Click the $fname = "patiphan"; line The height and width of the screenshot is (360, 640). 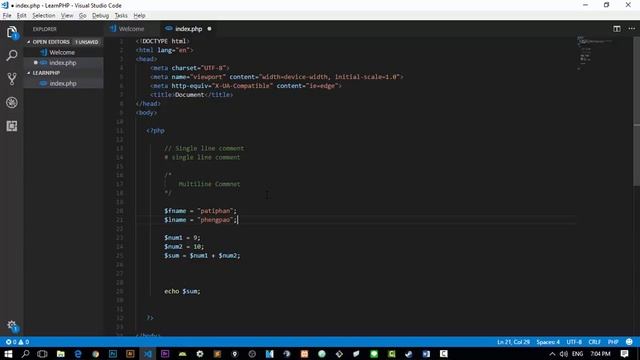pos(200,211)
